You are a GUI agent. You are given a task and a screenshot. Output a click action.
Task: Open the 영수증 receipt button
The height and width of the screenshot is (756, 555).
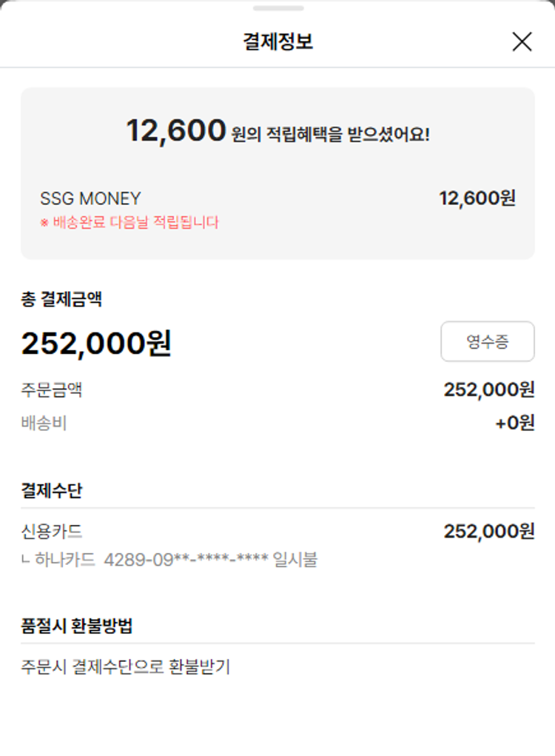pos(487,341)
